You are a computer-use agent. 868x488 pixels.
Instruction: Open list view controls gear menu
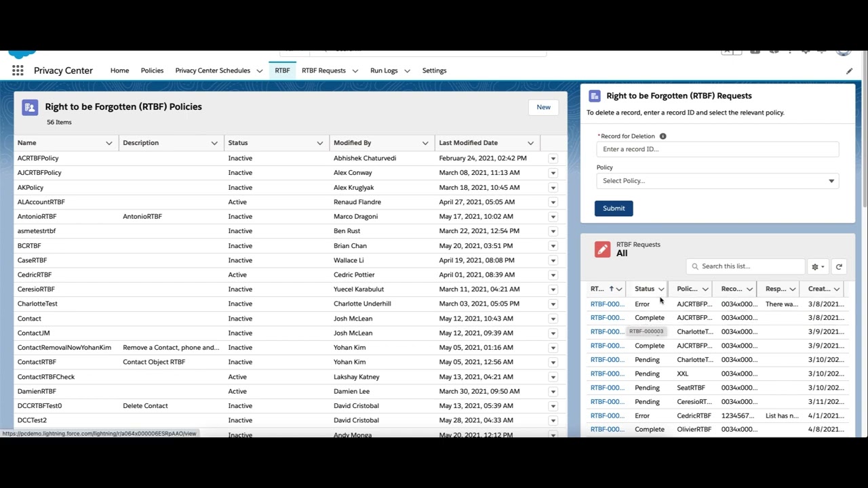pyautogui.click(x=818, y=266)
